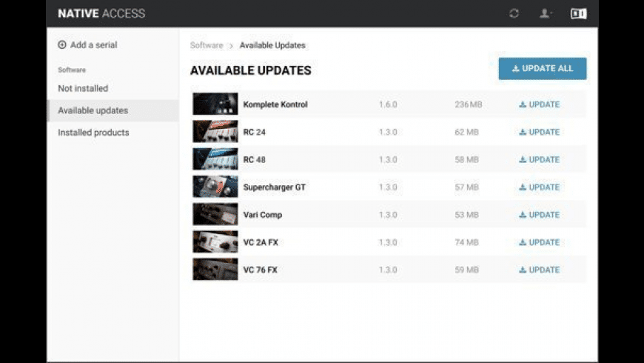Viewport: 644px width, 363px height.
Task: Click the refresh icon in header
Action: 514,13
